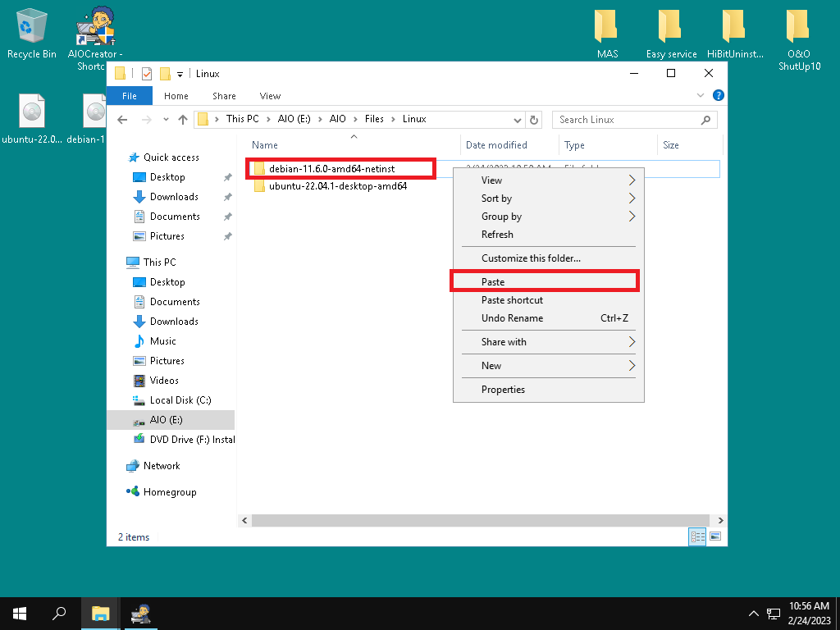Viewport: 840px width, 630px height.
Task: Select AIO (E:) in navigation pane
Action: (166, 420)
